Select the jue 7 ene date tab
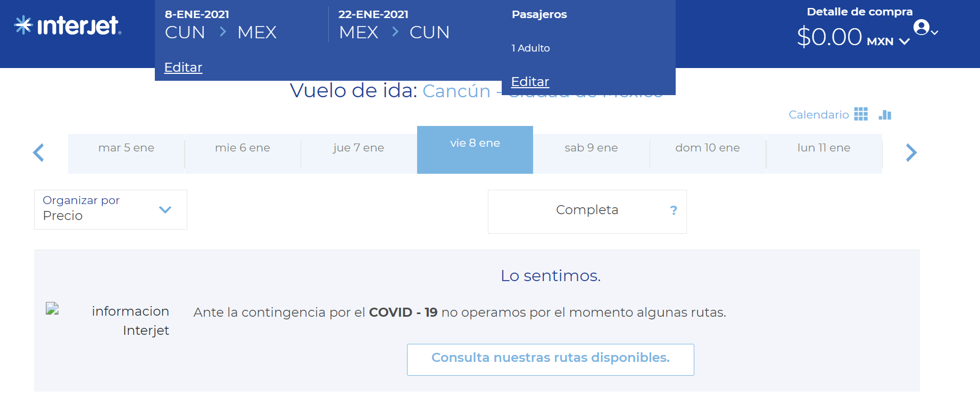This screenshot has height=406, width=980. tap(359, 154)
